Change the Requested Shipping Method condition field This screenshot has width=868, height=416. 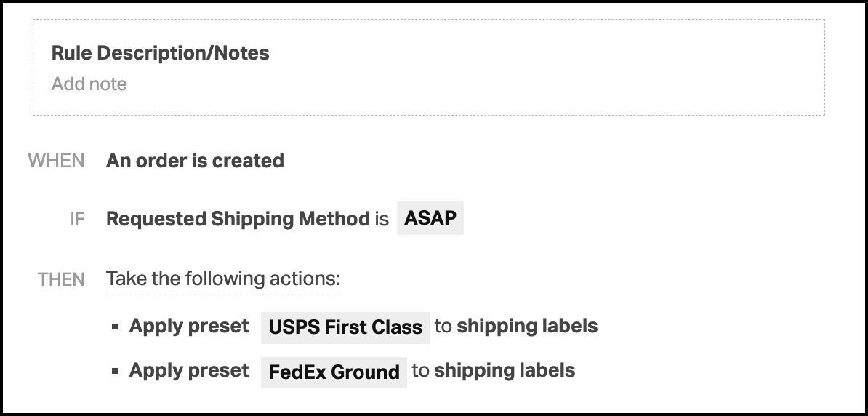pyautogui.click(x=238, y=219)
